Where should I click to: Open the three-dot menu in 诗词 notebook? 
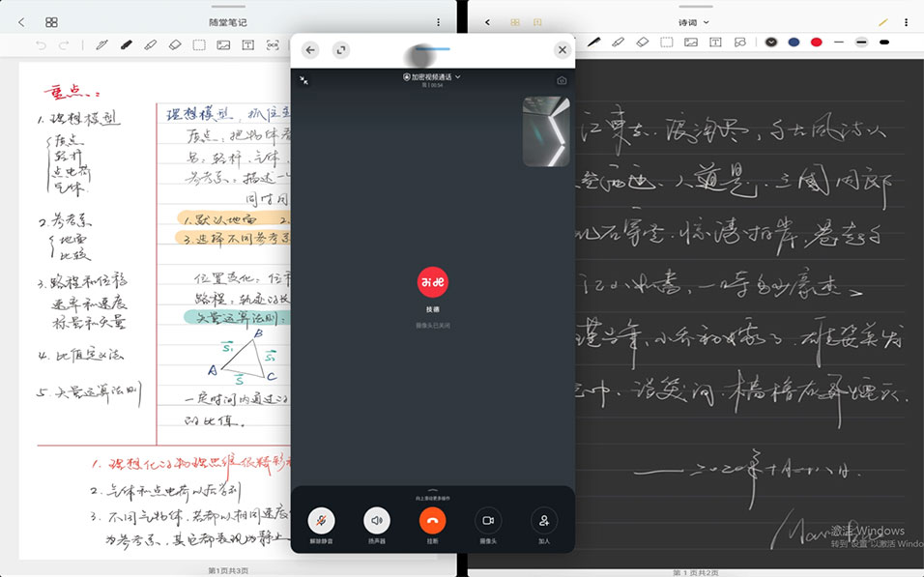[906, 22]
